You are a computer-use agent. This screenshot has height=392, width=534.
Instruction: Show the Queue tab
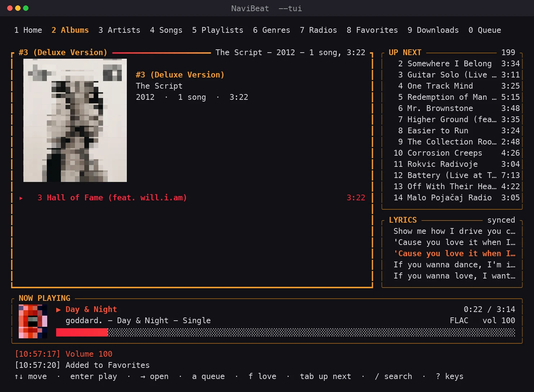pos(485,30)
